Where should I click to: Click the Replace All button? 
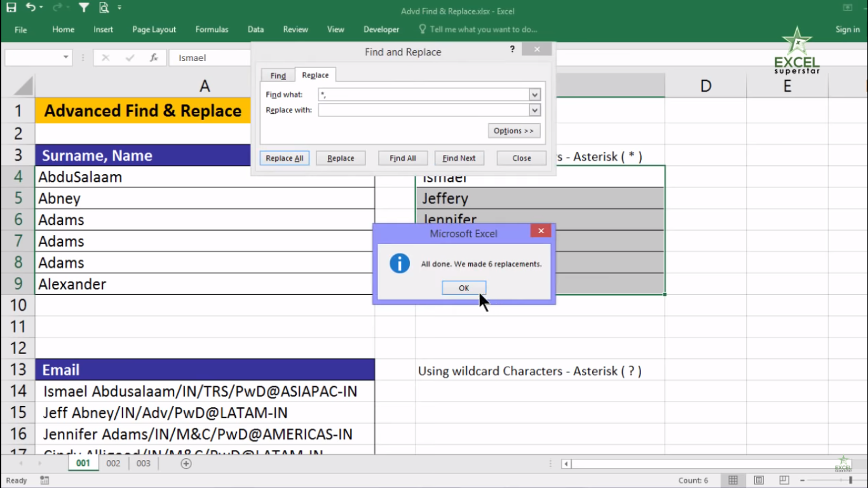point(285,158)
